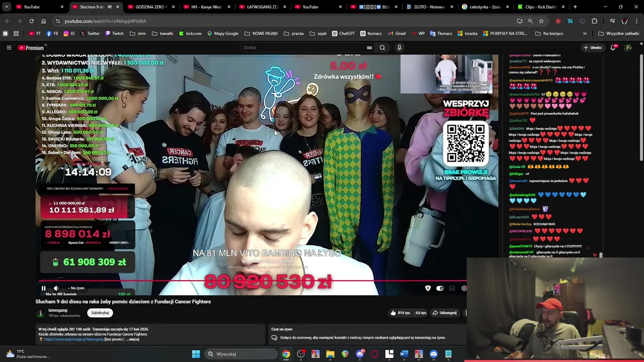This screenshot has width=644, height=362.
Task: Share the video via Udostępnij
Action: pos(444,313)
